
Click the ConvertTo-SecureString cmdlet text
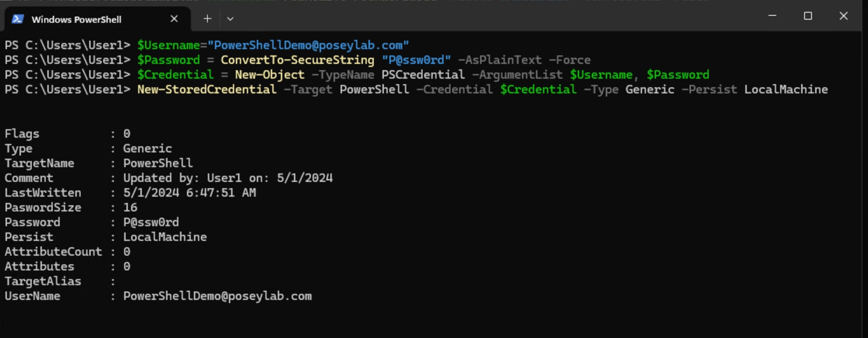[x=297, y=60]
